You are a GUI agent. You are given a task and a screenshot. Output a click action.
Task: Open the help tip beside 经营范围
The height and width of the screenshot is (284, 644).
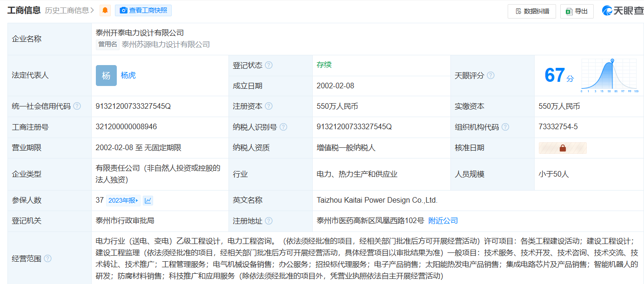tap(47, 258)
